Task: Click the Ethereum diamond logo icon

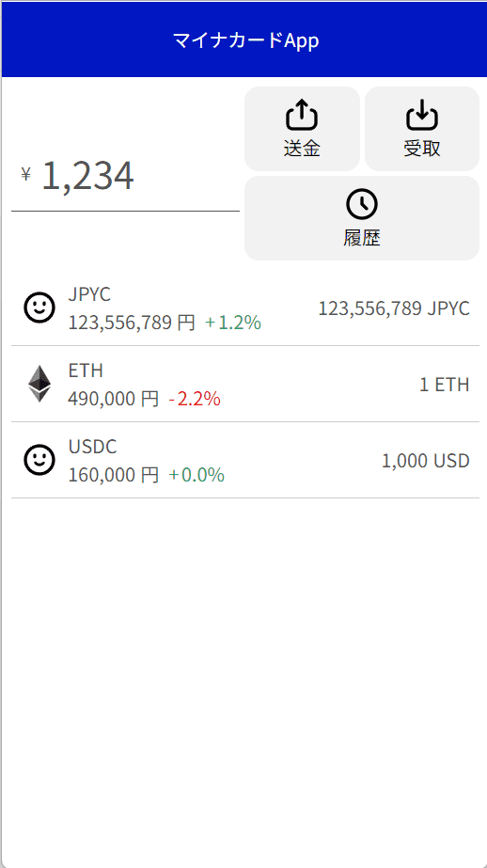Action: [x=39, y=384]
